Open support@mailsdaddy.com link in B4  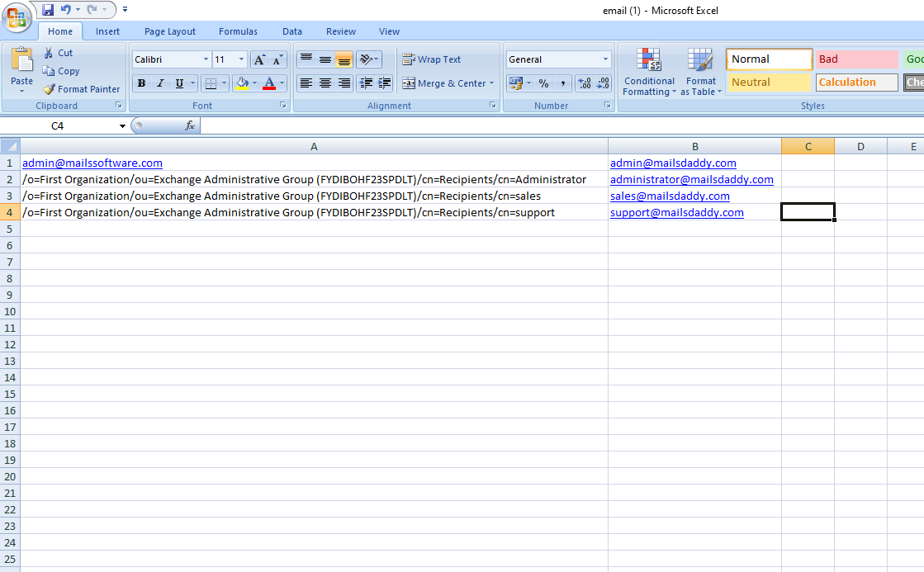(676, 213)
